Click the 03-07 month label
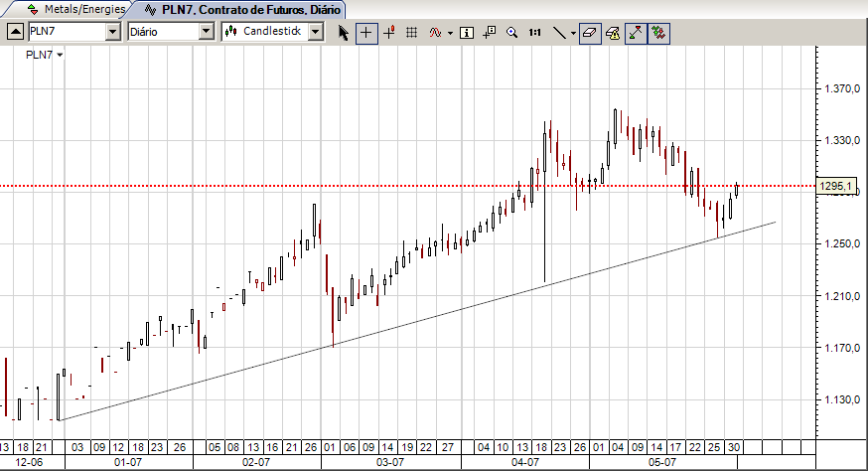 [390, 462]
